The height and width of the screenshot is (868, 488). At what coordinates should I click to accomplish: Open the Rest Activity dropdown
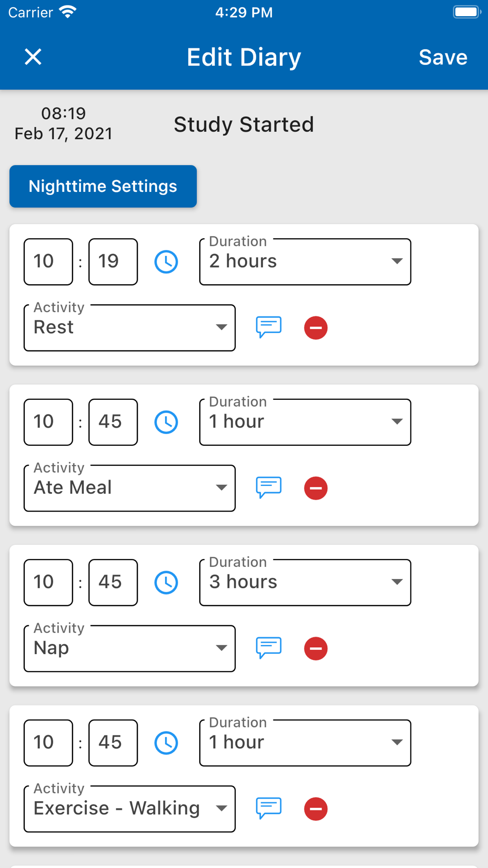(x=129, y=328)
